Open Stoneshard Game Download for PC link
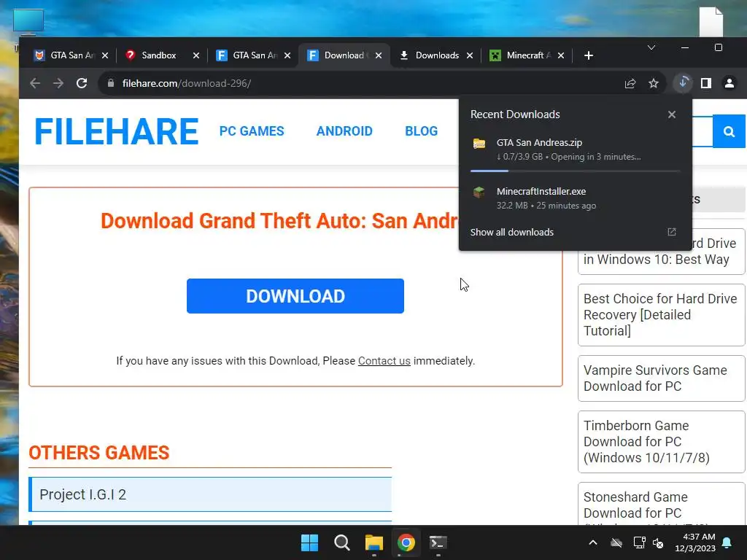Screen dimensions: 747x560 pos(661,505)
